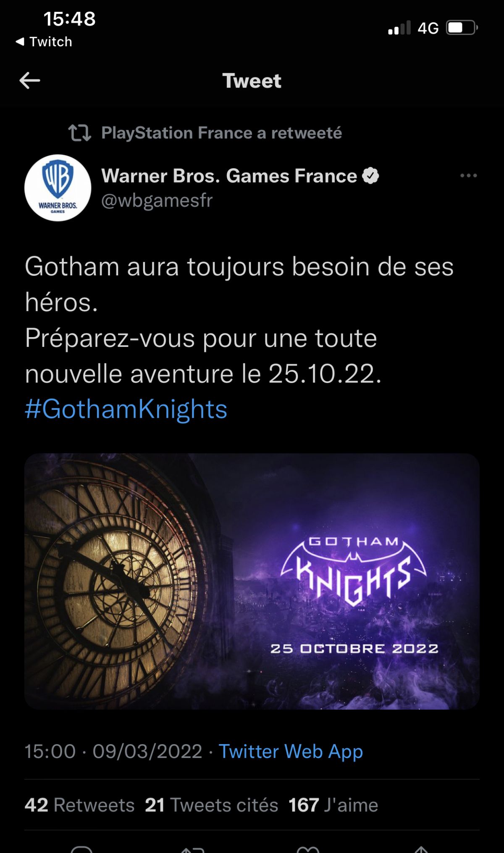The height and width of the screenshot is (853, 504).
Task: Tap the Warner Bros. Games France display name
Action: point(229,176)
